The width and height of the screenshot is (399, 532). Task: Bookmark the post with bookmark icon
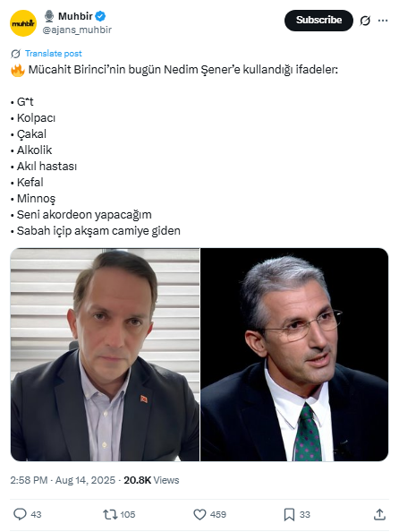289,515
